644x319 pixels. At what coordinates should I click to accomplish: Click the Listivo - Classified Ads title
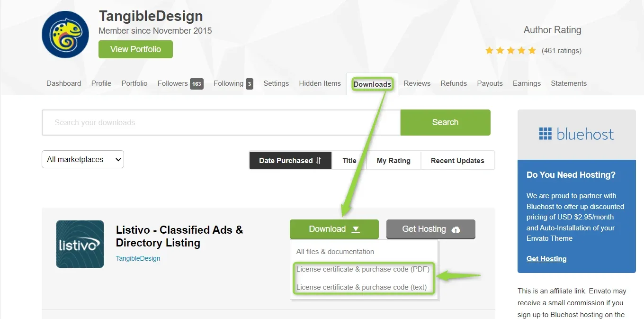click(x=179, y=236)
